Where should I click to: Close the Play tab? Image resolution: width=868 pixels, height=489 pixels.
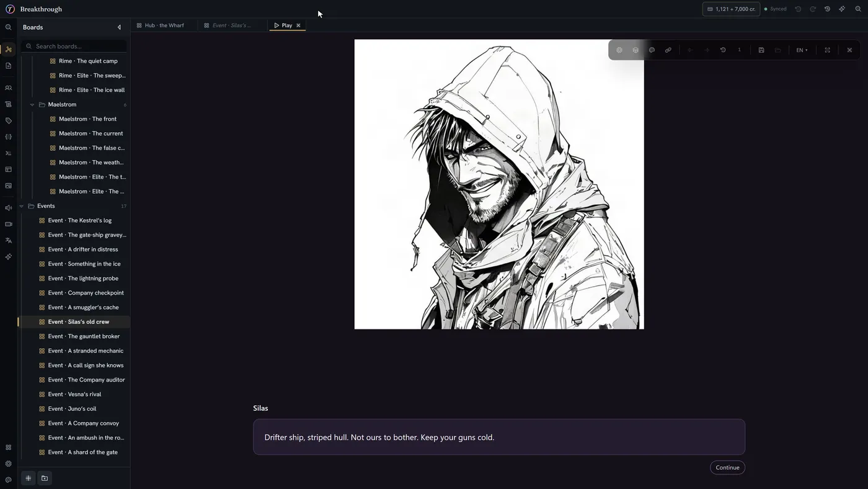pos(298,25)
